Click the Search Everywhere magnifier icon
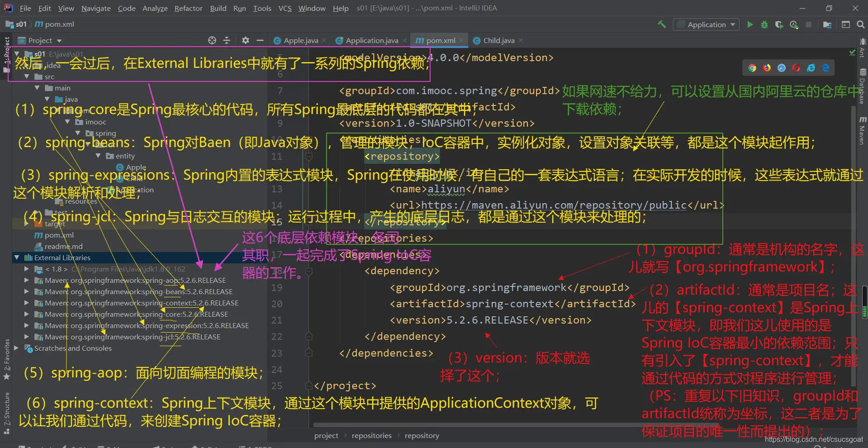 pyautogui.click(x=860, y=24)
